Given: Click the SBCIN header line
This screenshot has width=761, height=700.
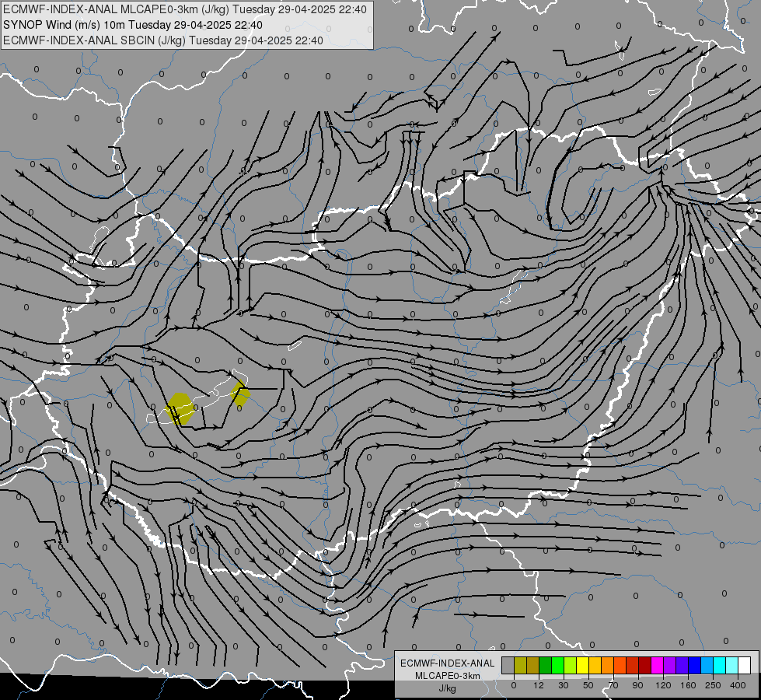Looking at the screenshot, I should (163, 40).
